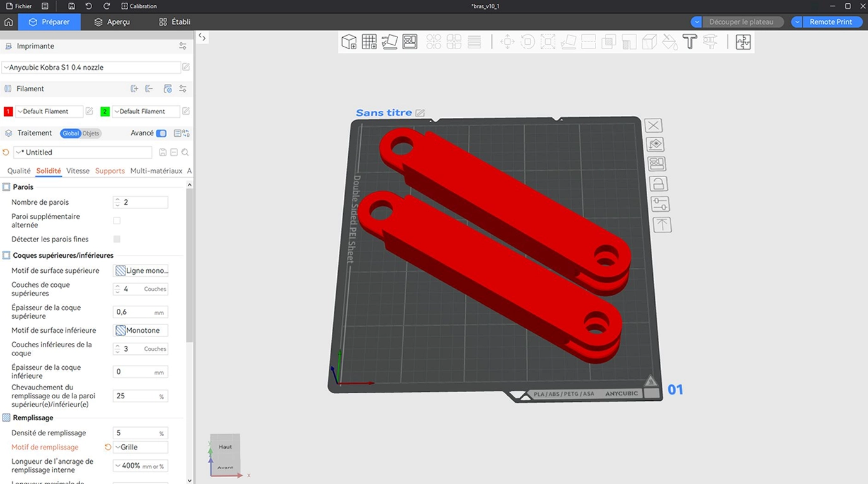This screenshot has width=868, height=484.
Task: Open the printer preset dropdown
Action: (x=91, y=67)
